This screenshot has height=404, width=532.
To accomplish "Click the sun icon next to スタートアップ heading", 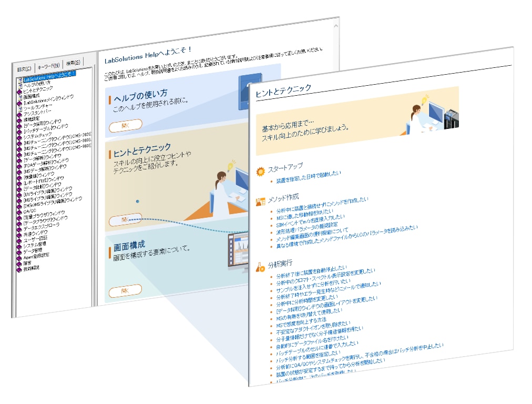I will point(261,171).
